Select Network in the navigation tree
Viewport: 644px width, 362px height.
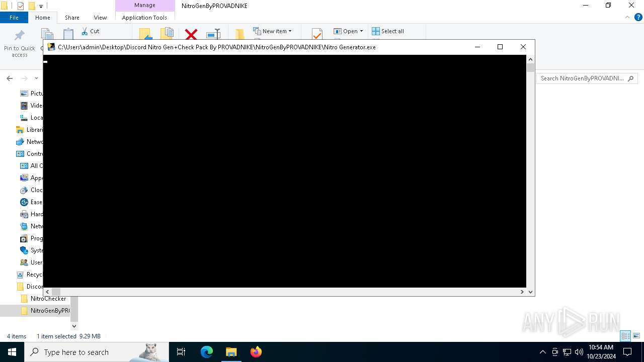29,142
